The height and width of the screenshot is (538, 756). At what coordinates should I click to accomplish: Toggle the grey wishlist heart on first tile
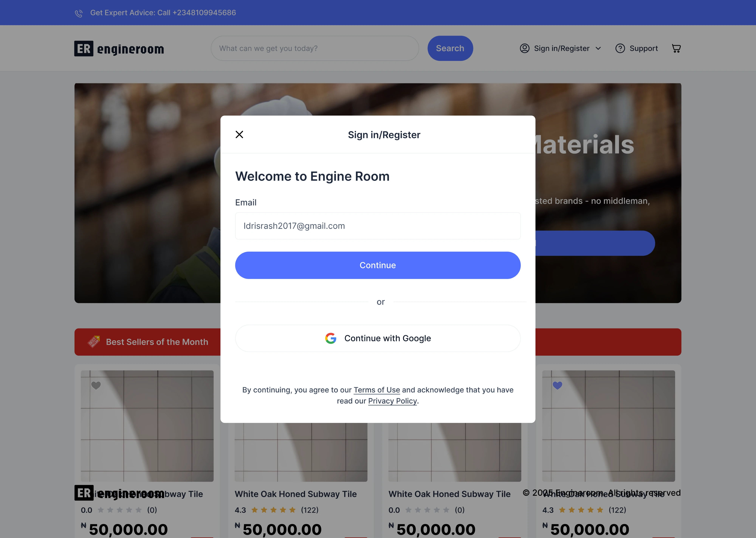(x=96, y=385)
